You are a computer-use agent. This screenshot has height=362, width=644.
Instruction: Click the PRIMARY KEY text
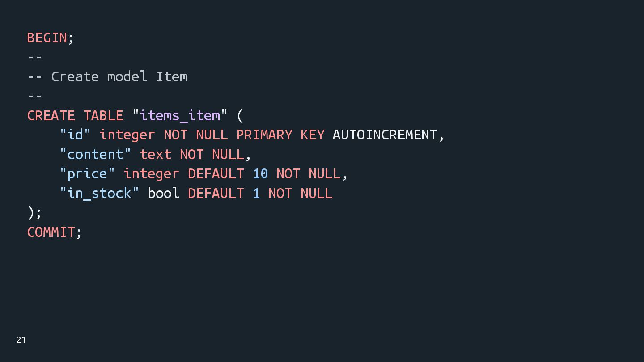(280, 135)
